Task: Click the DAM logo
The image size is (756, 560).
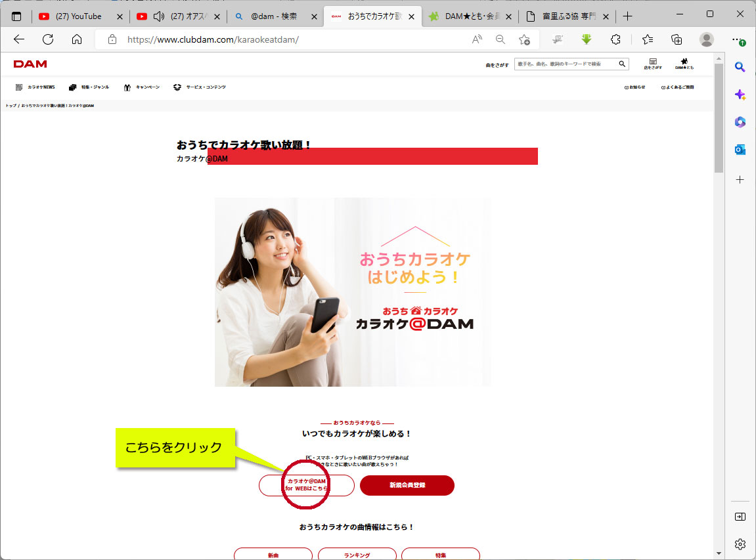Action: [x=30, y=64]
